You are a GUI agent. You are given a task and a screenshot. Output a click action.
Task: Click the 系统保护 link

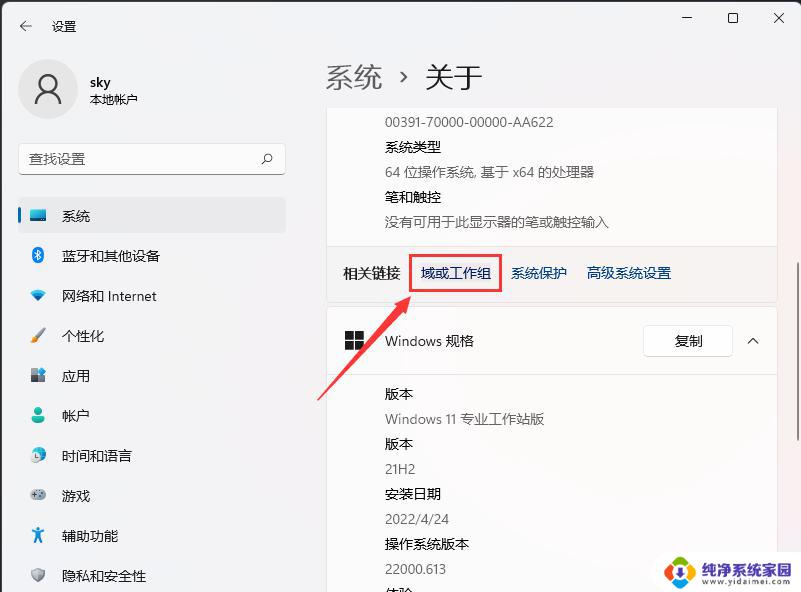538,273
